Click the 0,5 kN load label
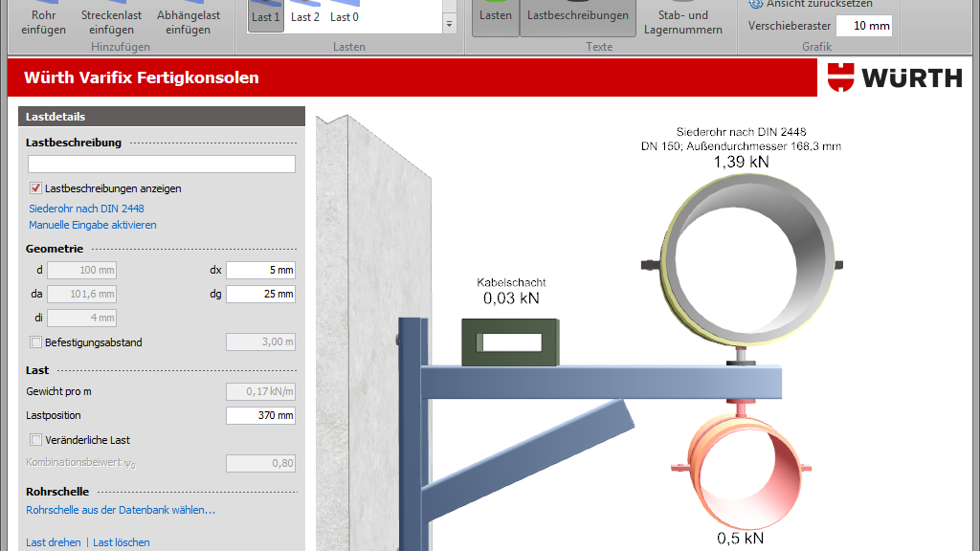 [x=740, y=539]
